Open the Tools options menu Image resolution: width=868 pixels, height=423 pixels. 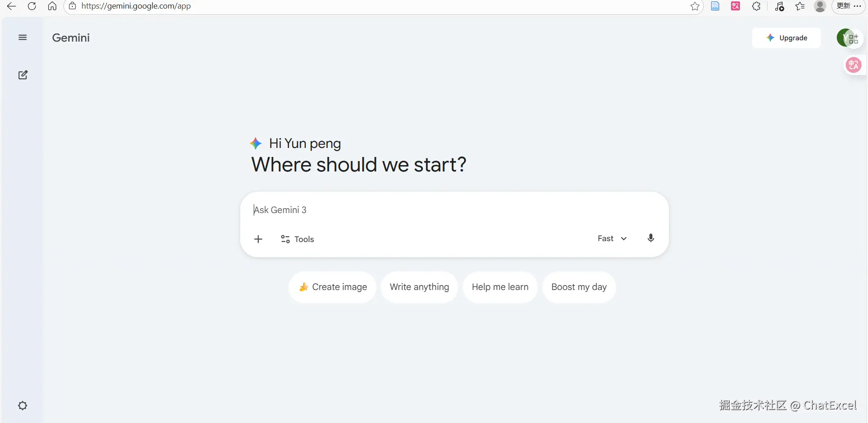(298, 239)
